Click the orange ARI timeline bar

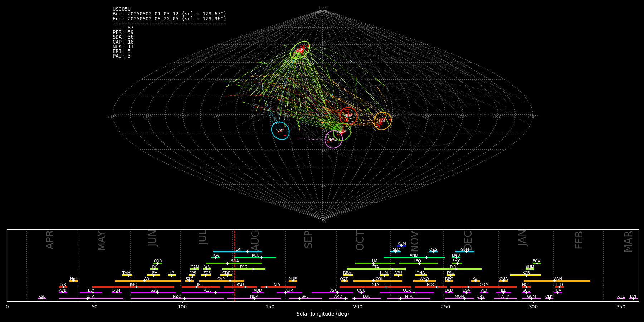pos(148,281)
